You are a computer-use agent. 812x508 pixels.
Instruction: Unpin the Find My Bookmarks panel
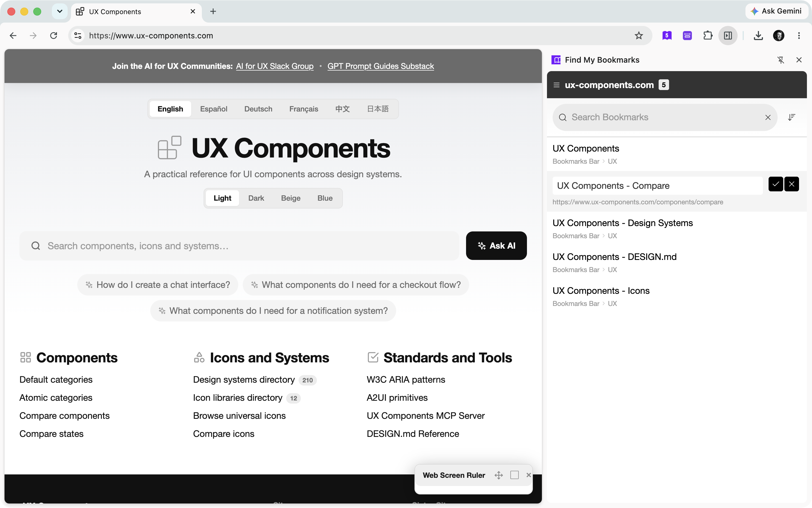(x=781, y=60)
